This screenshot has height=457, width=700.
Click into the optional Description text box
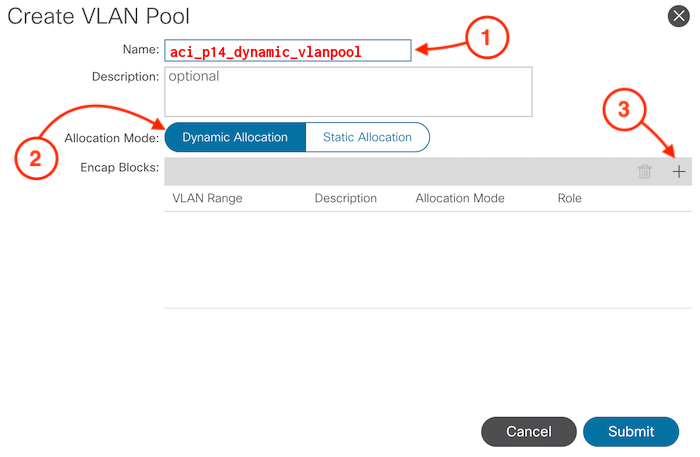click(348, 92)
